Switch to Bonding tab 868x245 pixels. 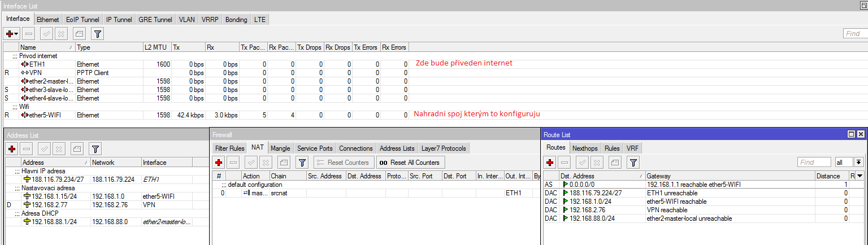[x=236, y=19]
